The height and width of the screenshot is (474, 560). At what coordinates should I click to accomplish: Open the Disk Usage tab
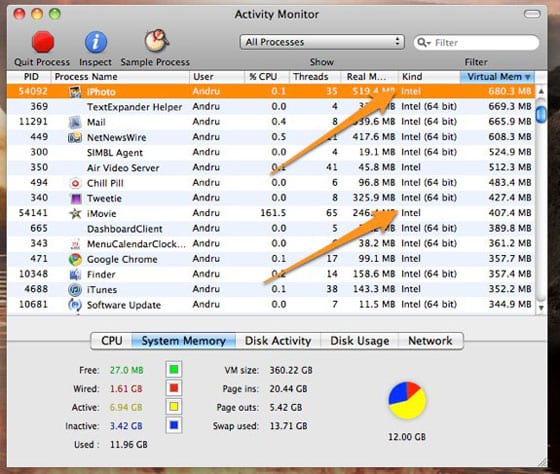click(359, 341)
